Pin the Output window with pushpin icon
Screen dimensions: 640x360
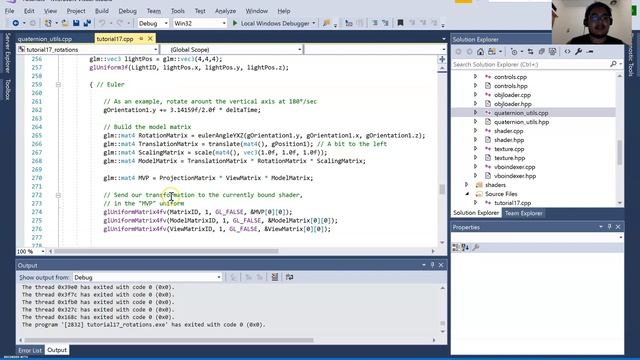[x=432, y=265]
